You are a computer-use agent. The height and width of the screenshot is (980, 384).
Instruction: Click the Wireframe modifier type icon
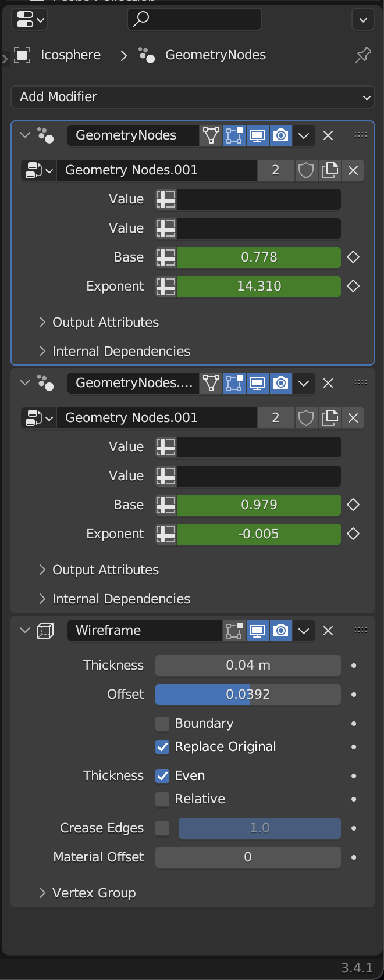(45, 631)
